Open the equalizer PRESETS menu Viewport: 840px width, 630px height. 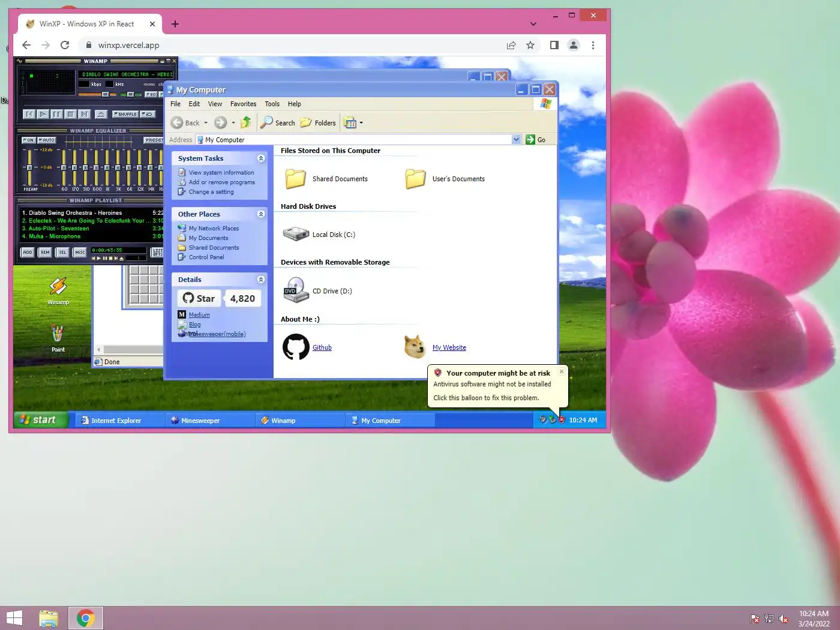(153, 140)
